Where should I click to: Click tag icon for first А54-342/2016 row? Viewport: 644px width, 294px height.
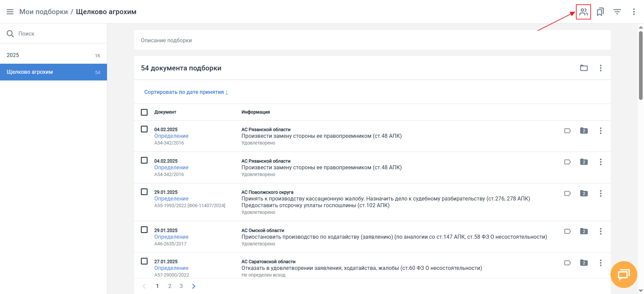coord(568,131)
